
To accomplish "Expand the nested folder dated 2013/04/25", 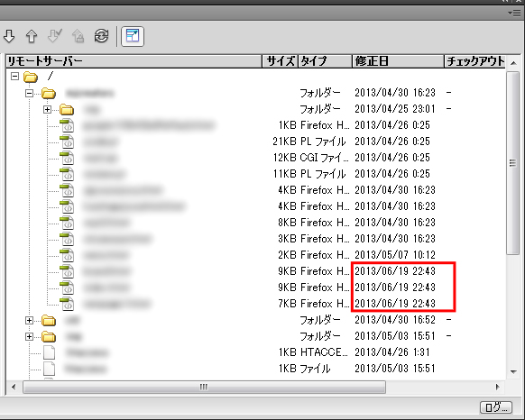I will (47, 109).
